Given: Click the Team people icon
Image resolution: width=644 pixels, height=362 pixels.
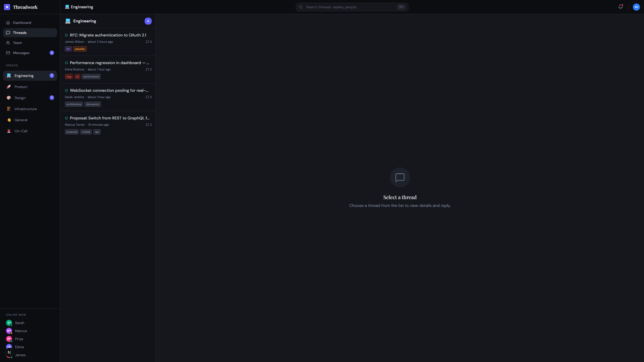Looking at the screenshot, I should click(x=8, y=43).
